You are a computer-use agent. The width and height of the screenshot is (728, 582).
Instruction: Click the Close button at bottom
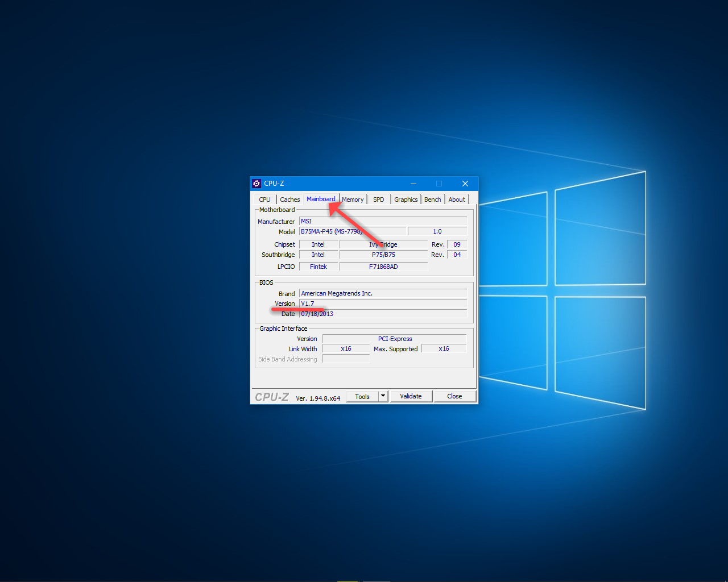(454, 397)
